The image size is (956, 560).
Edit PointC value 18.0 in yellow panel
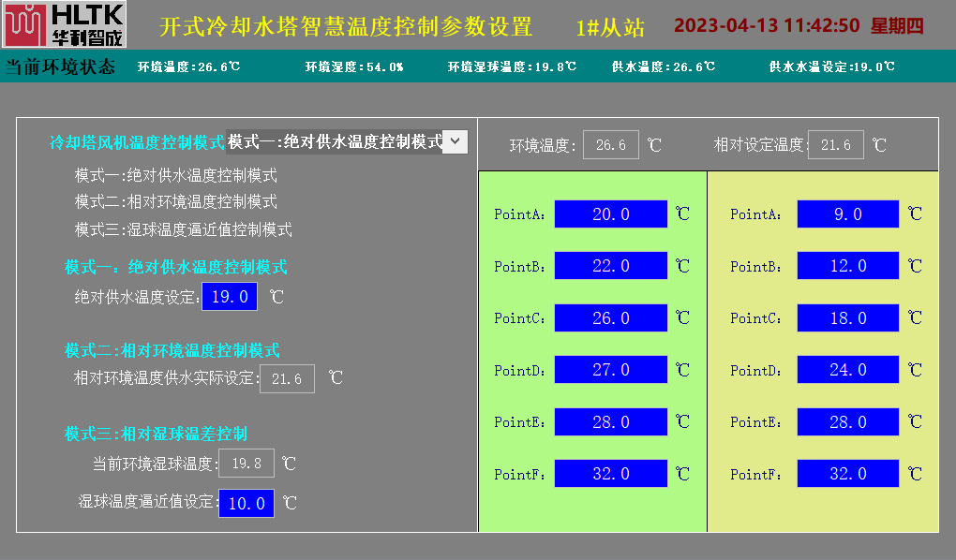pyautogui.click(x=848, y=318)
